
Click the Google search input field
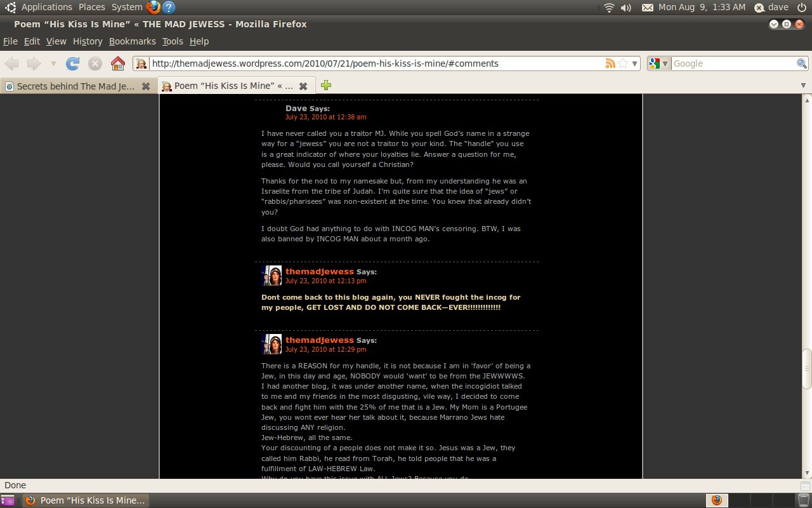733,63
